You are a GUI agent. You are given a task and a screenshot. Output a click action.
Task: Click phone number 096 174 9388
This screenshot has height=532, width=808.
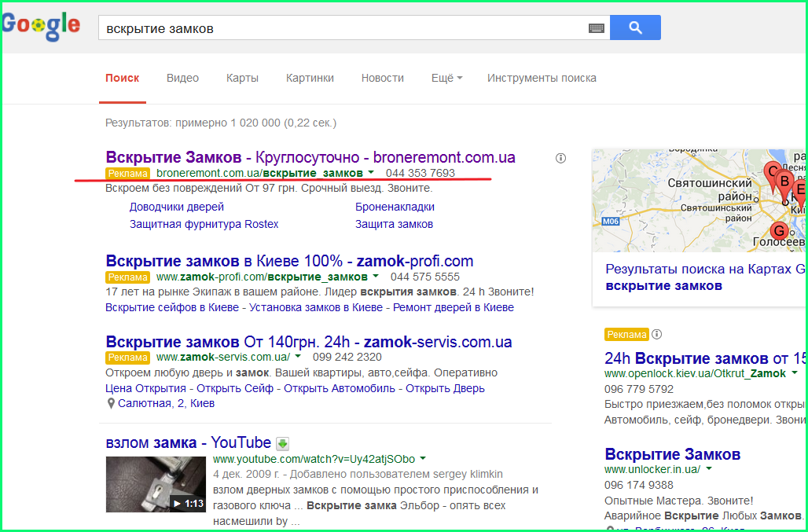pyautogui.click(x=639, y=485)
